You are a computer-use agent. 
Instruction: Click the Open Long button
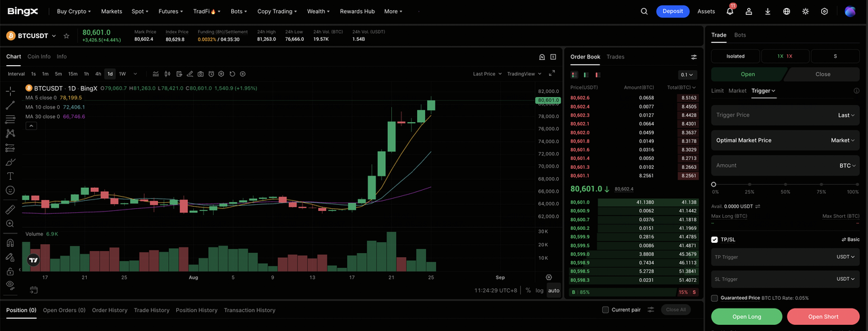tap(747, 316)
